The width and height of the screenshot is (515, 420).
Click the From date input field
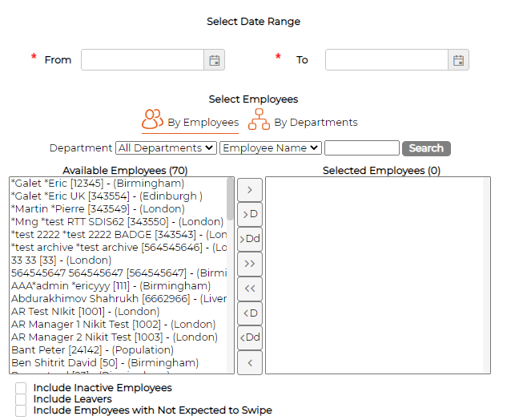(143, 60)
